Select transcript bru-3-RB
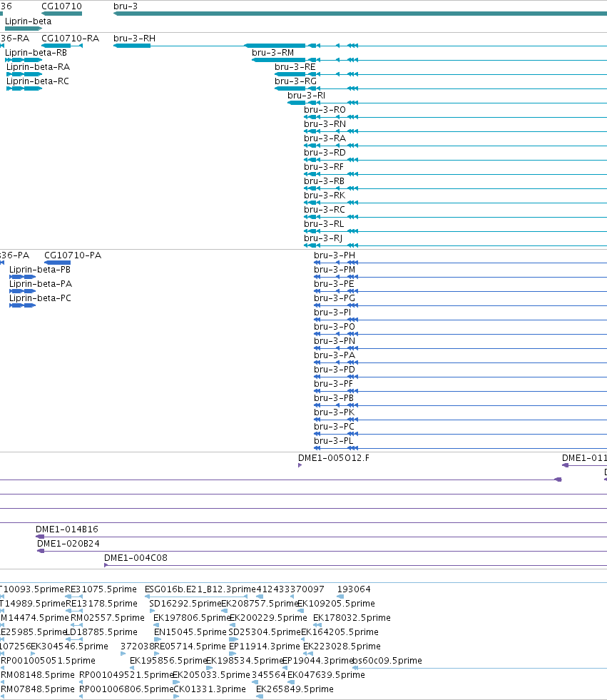The width and height of the screenshot is (607, 700). tap(324, 181)
